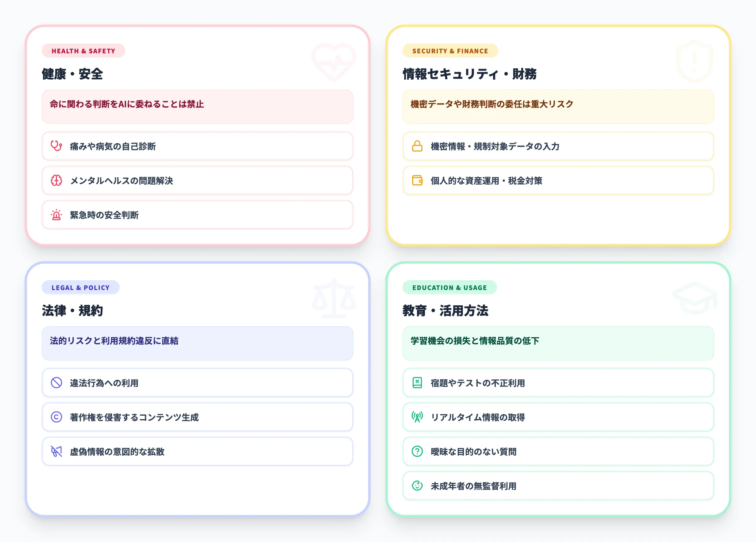Viewport: 756px width, 542px height.
Task: Select the prohibition icon for 違法行為への利用
Action: point(57,383)
